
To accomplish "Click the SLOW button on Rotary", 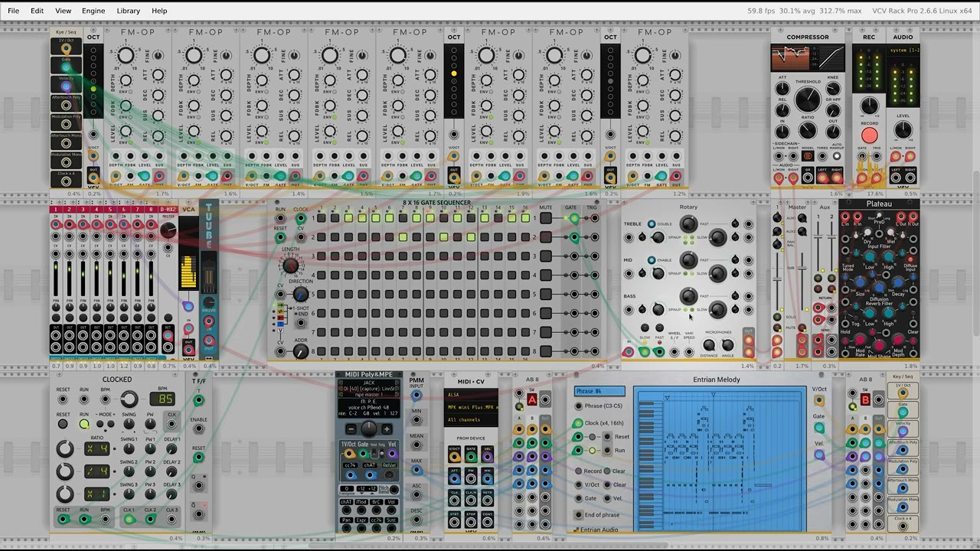I will click(x=644, y=328).
